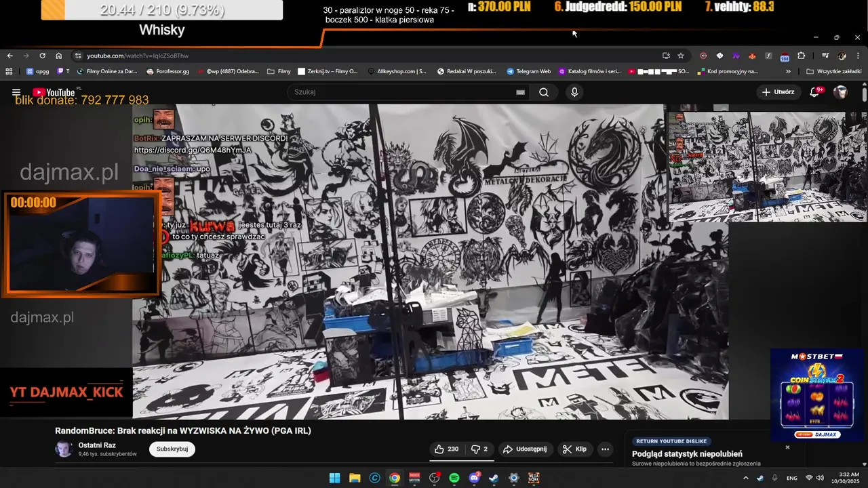Open YouTube notifications bell

pyautogui.click(x=814, y=92)
